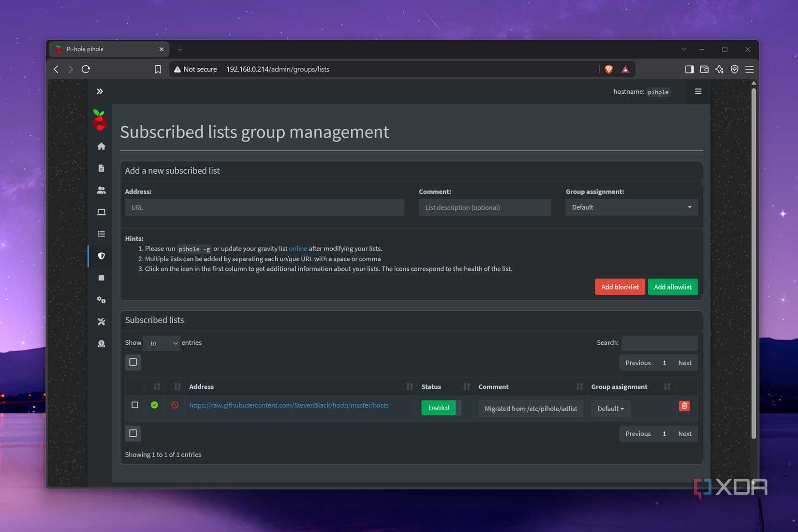Open Query Log file icon
798x532 pixels.
point(101,168)
